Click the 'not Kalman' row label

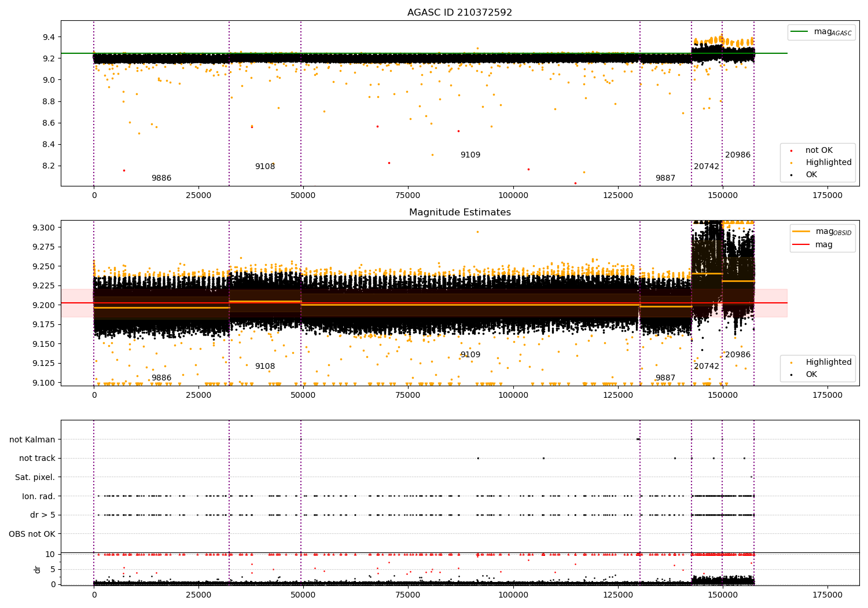32,439
